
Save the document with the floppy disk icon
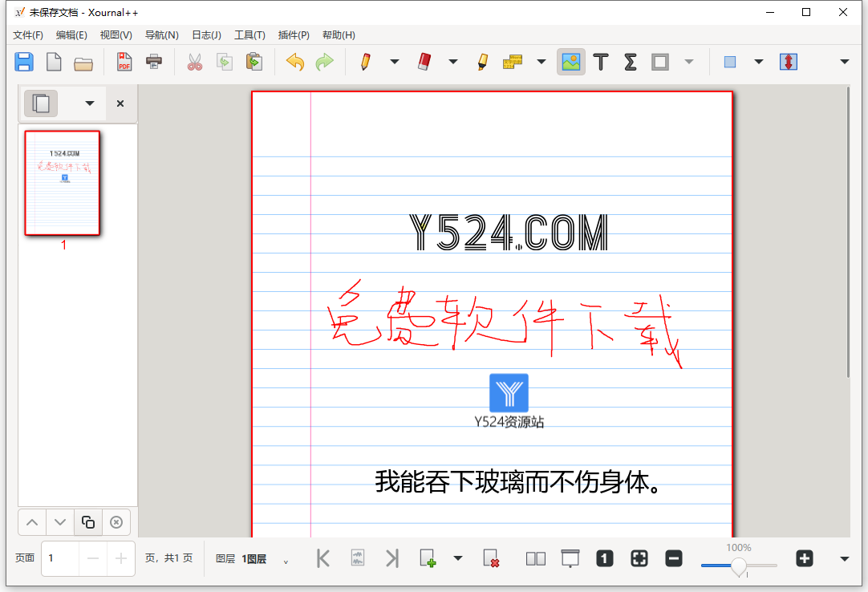pyautogui.click(x=24, y=62)
